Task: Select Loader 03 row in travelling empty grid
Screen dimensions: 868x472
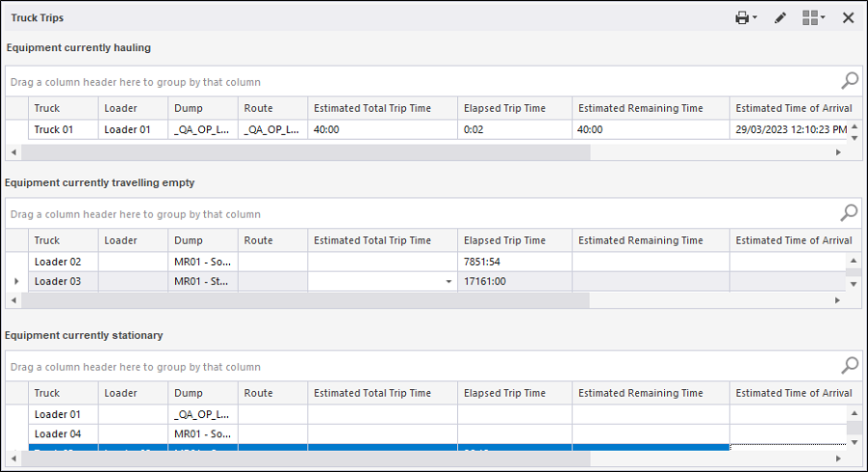Action: point(436,281)
